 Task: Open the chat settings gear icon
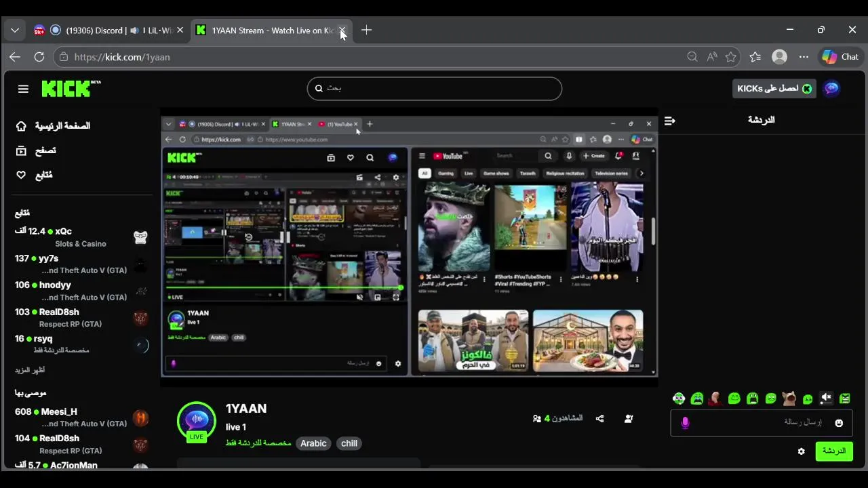point(802,451)
